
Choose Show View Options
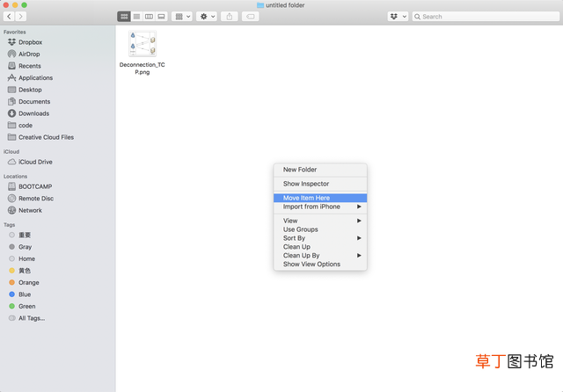click(x=320, y=264)
